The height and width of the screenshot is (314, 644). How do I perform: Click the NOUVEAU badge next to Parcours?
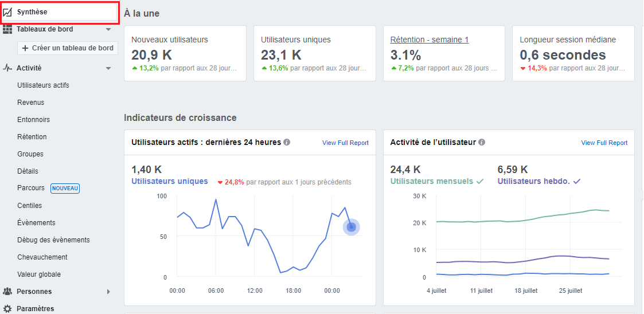coord(65,189)
